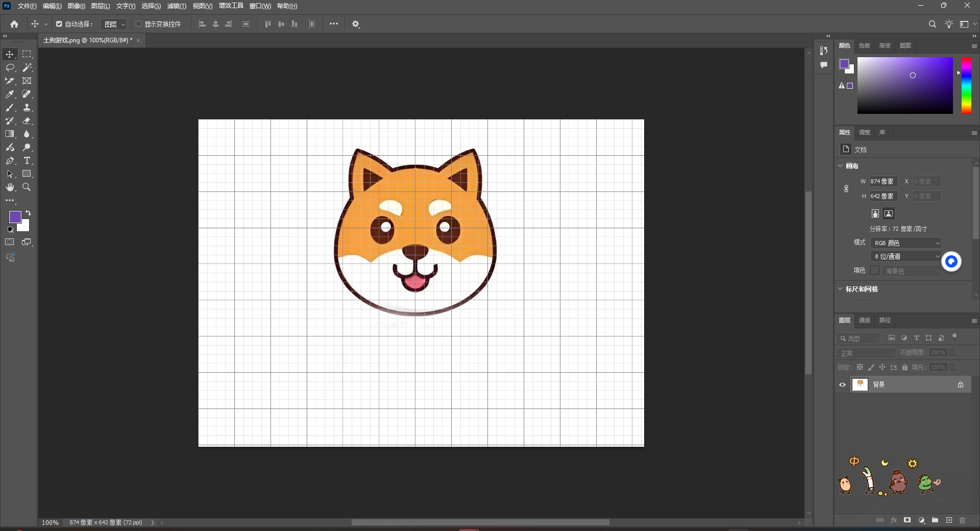The height and width of the screenshot is (531, 980).
Task: Click the canvas width W field
Action: pyautogui.click(x=883, y=181)
